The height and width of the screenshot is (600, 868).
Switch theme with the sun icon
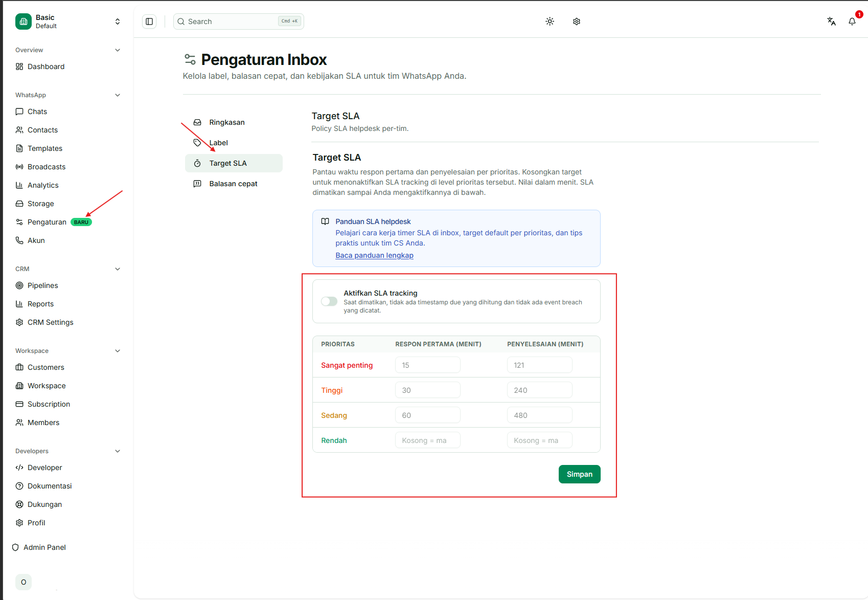[550, 21]
